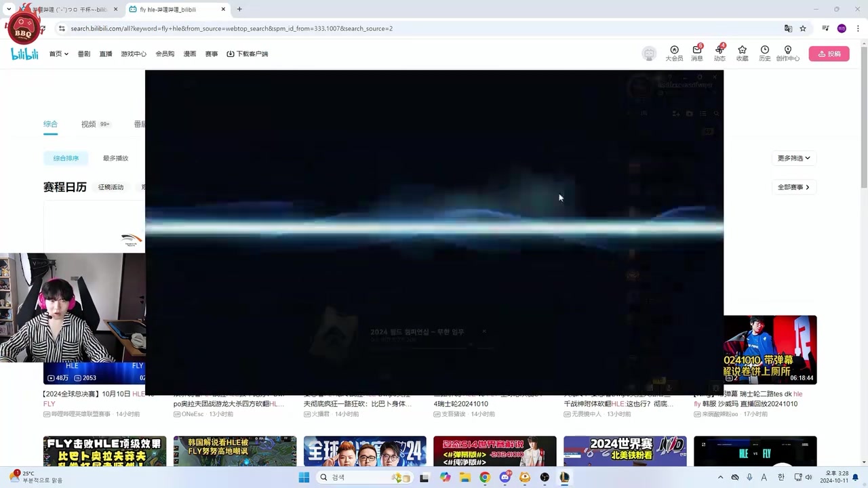Open Copilot icon on the taskbar
Viewport: 868px width, 488px height.
(x=445, y=477)
